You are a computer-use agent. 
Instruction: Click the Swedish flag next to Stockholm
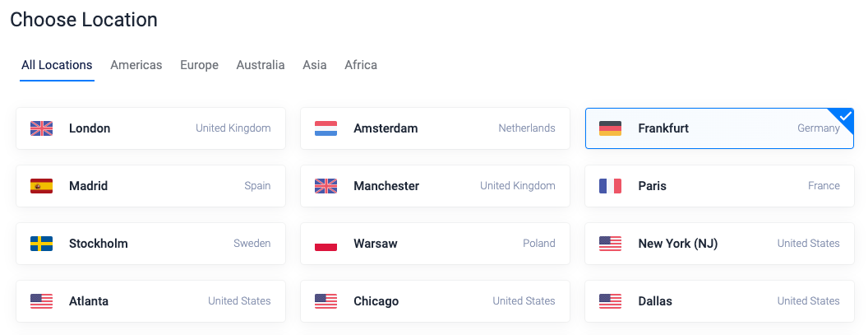(41, 244)
